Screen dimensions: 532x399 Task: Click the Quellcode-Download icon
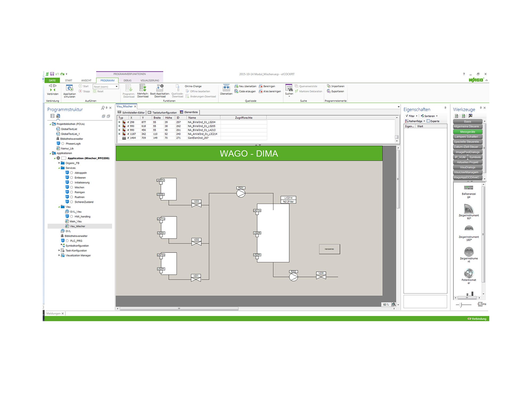point(177,88)
